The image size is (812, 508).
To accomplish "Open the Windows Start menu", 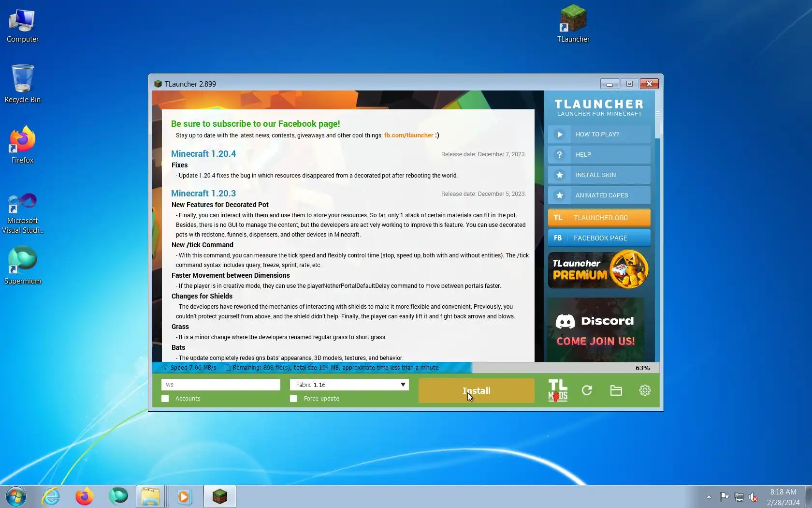I will tap(15, 496).
